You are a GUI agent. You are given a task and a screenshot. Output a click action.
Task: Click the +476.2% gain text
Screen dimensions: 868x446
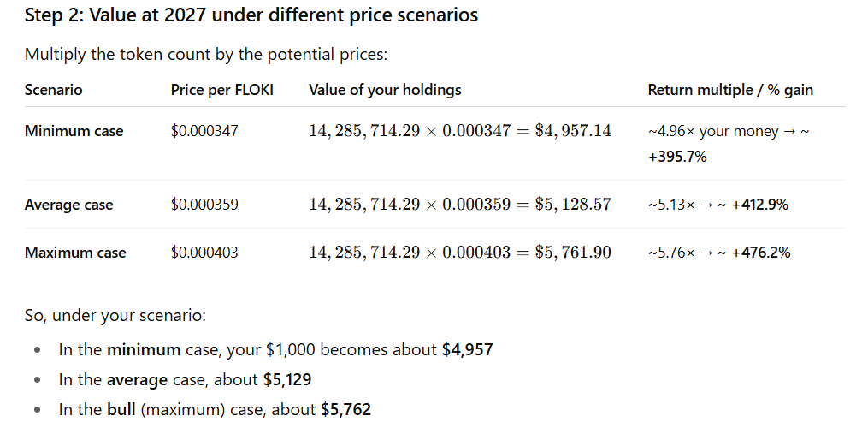pyautogui.click(x=761, y=253)
